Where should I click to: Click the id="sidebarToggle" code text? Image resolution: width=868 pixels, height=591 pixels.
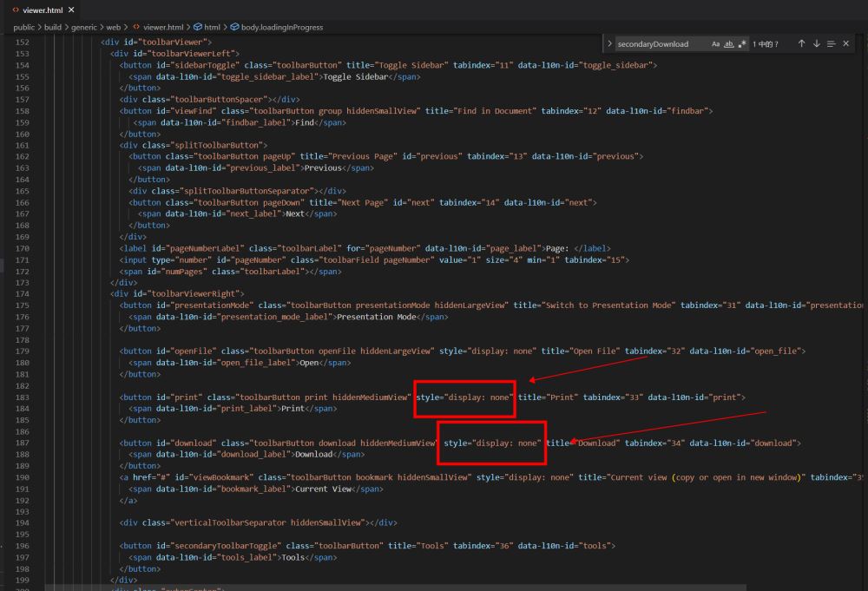click(198, 65)
